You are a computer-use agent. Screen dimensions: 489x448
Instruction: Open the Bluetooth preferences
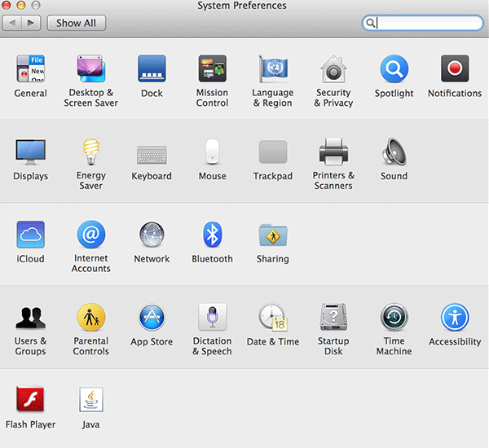(x=212, y=236)
